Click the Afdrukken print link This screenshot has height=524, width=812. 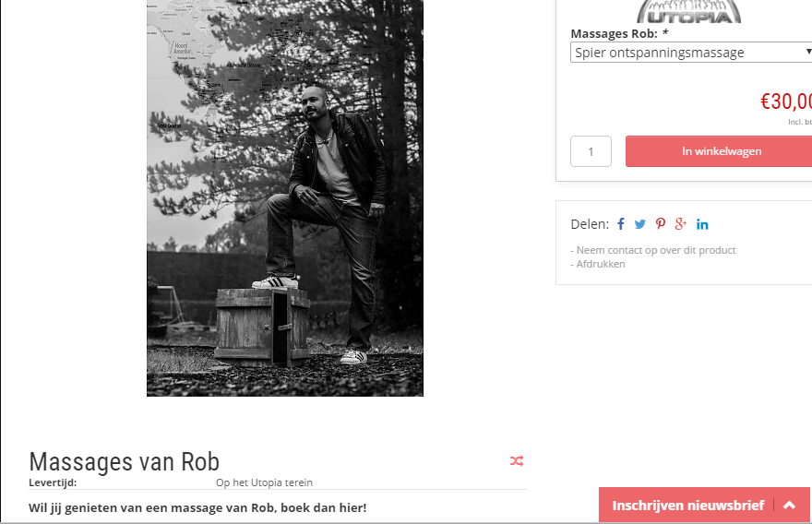[600, 264]
